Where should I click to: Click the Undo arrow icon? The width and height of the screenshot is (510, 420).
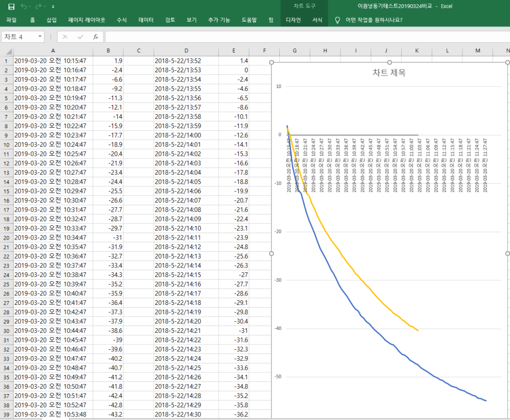23,6
